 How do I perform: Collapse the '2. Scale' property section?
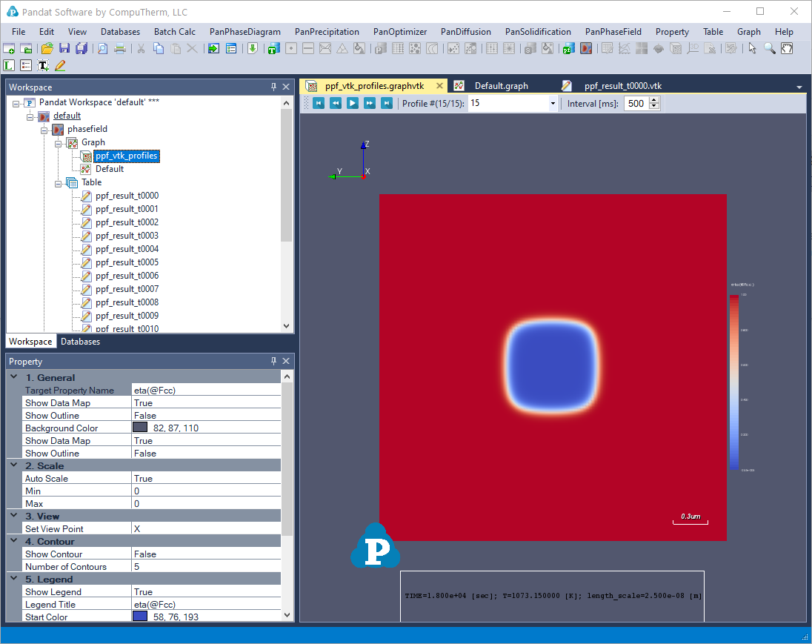[x=13, y=465]
